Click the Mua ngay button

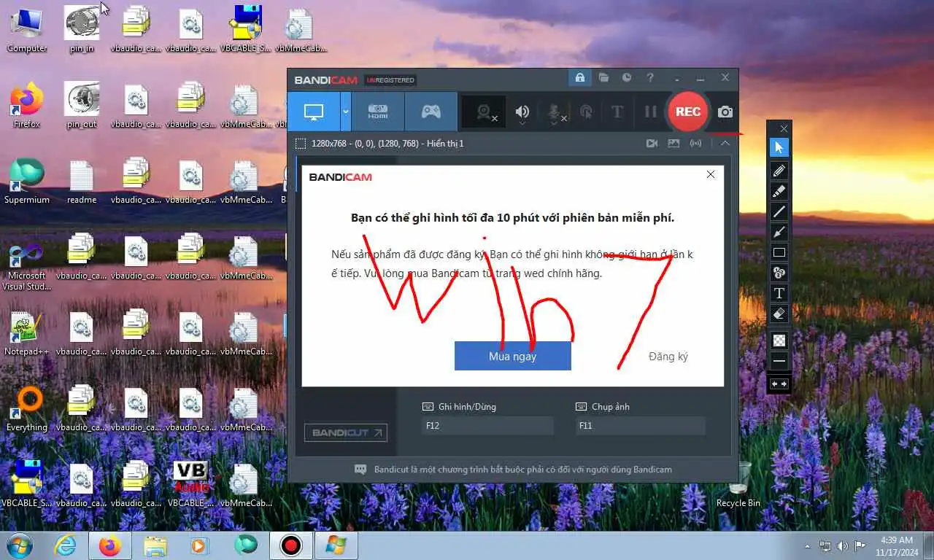tap(512, 356)
